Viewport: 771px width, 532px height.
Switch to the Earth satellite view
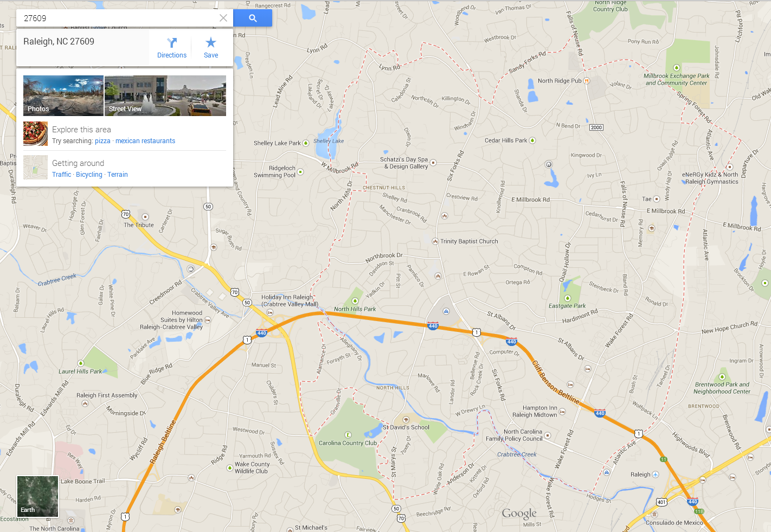coord(37,496)
